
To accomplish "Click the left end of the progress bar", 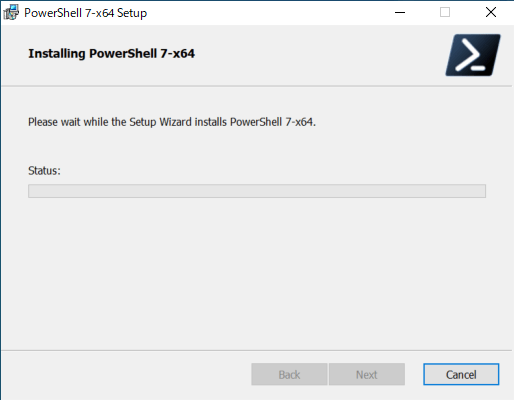I will [32, 191].
